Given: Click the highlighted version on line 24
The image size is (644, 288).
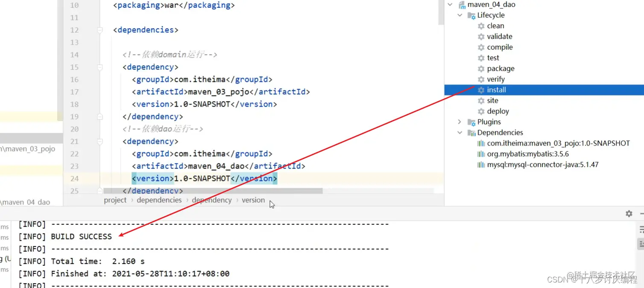Looking at the screenshot, I should (205, 178).
